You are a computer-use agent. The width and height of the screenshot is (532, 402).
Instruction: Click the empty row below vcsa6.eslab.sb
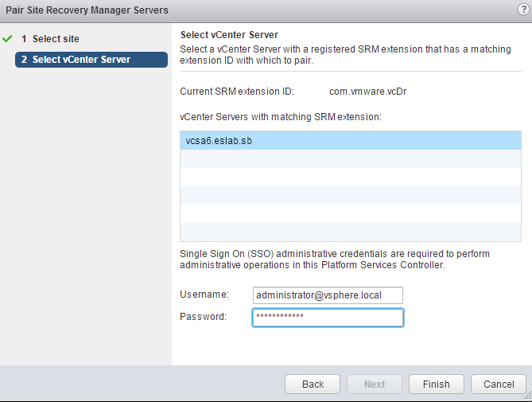pos(350,158)
